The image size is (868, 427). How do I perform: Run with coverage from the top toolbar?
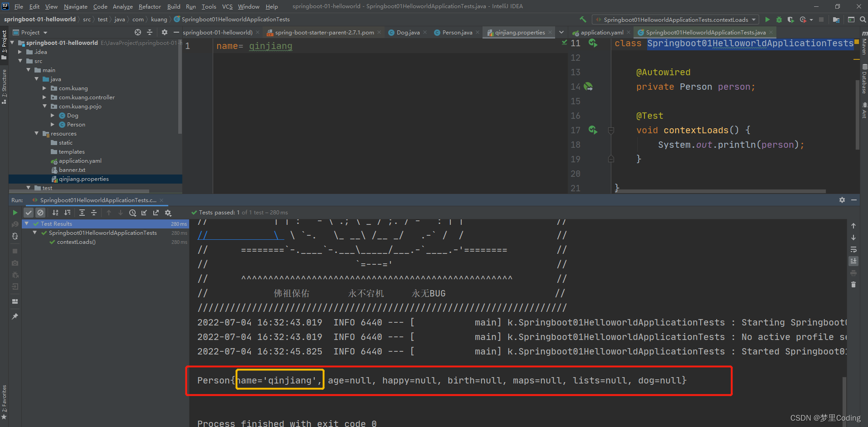791,19
